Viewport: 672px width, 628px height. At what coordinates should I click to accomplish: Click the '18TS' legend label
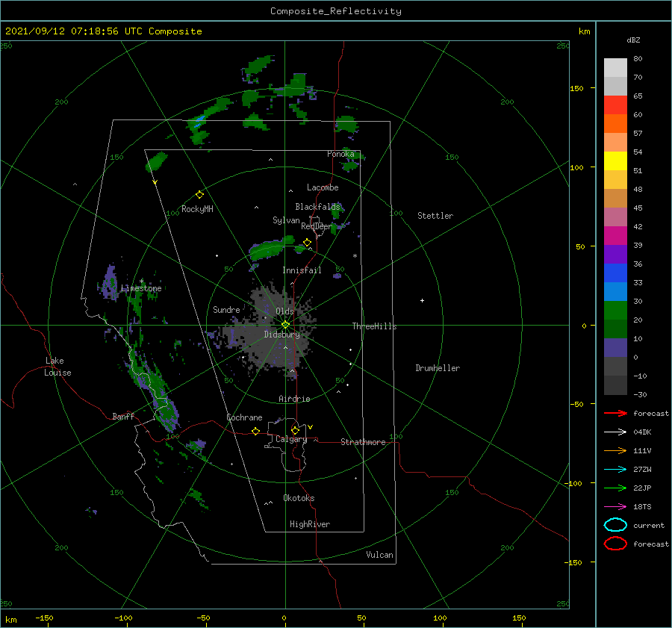(642, 507)
